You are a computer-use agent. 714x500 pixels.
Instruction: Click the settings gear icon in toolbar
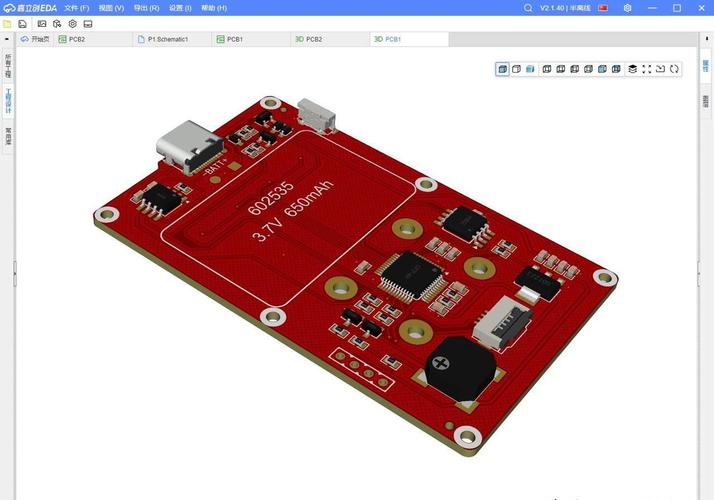[72, 23]
